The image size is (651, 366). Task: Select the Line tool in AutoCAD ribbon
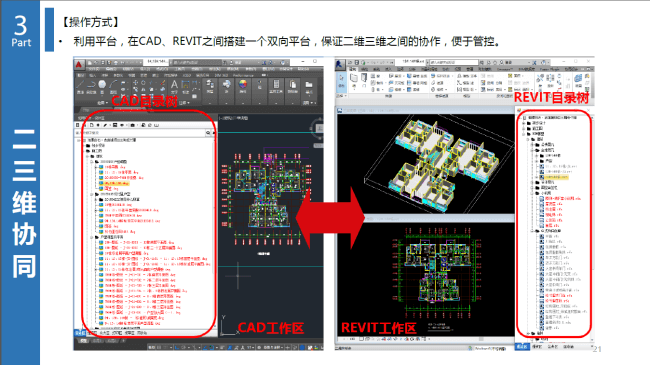click(80, 86)
